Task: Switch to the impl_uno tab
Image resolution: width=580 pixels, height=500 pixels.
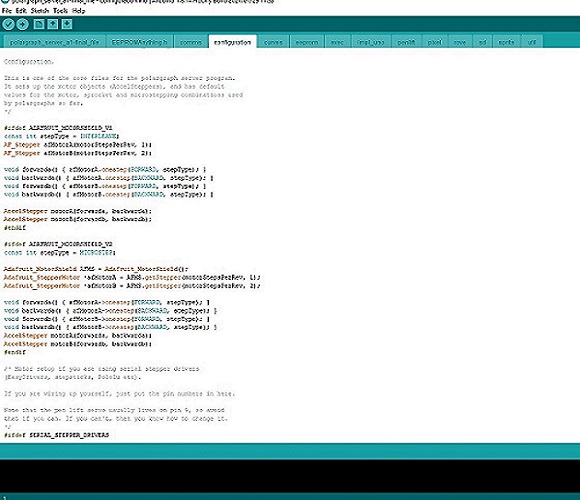Action: 371,42
